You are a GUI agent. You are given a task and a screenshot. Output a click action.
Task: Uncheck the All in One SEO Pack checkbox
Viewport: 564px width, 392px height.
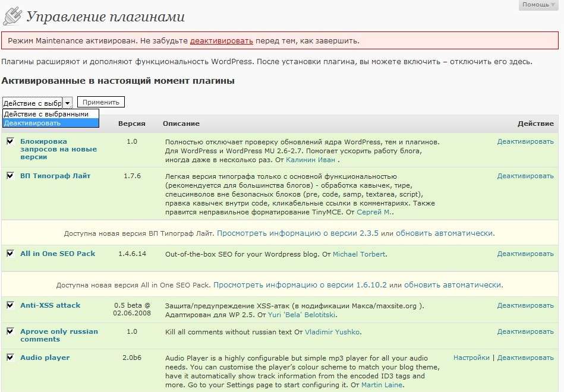(x=10, y=254)
